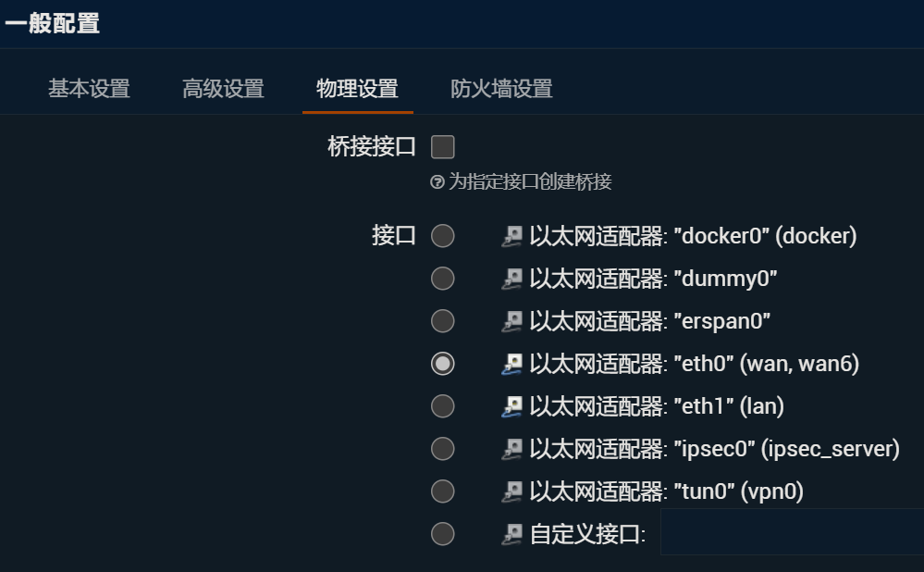The image size is (924, 572).
Task: Open the 高级设置 tab
Action: (x=223, y=89)
